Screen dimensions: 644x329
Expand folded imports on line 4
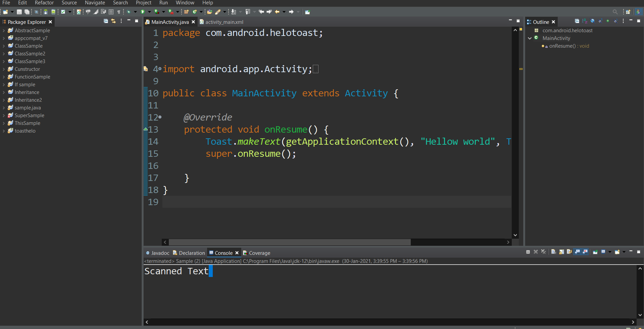point(160,69)
